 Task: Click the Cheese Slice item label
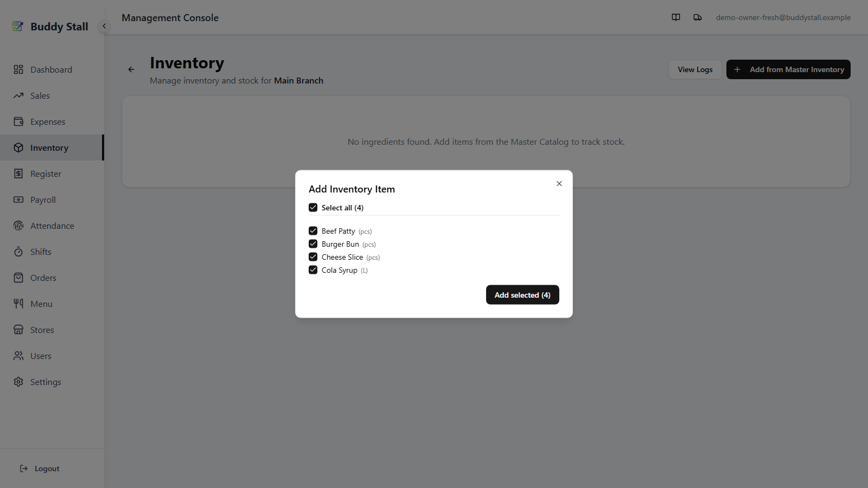click(342, 257)
